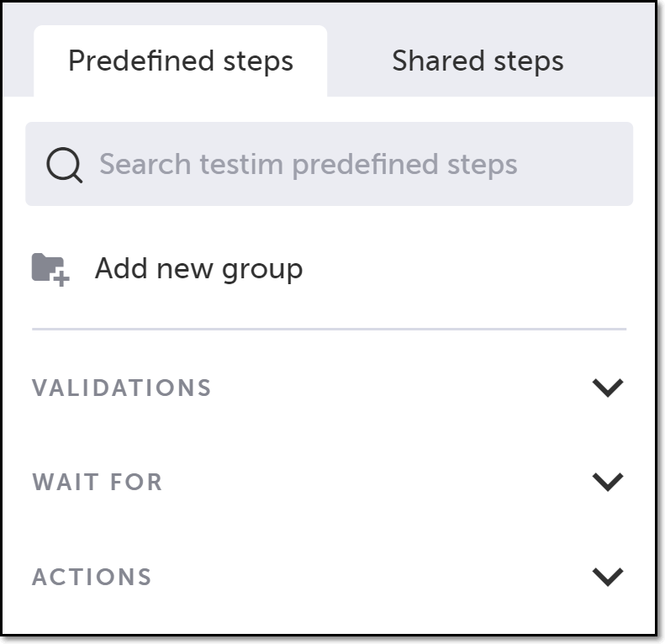Screen dimensions: 665x644
Task: Open the Shared steps list
Action: click(478, 61)
